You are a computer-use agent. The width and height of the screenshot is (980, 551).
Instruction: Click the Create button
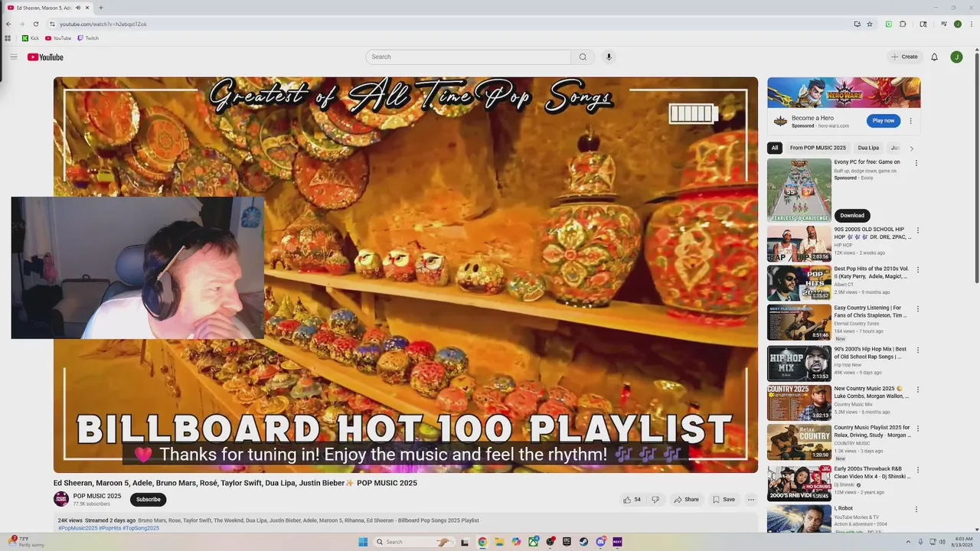(904, 57)
